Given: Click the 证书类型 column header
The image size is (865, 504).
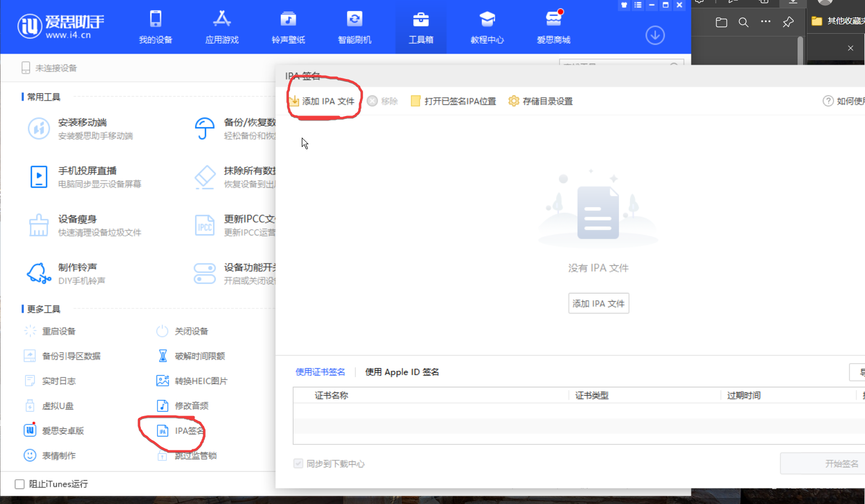Looking at the screenshot, I should (x=591, y=395).
